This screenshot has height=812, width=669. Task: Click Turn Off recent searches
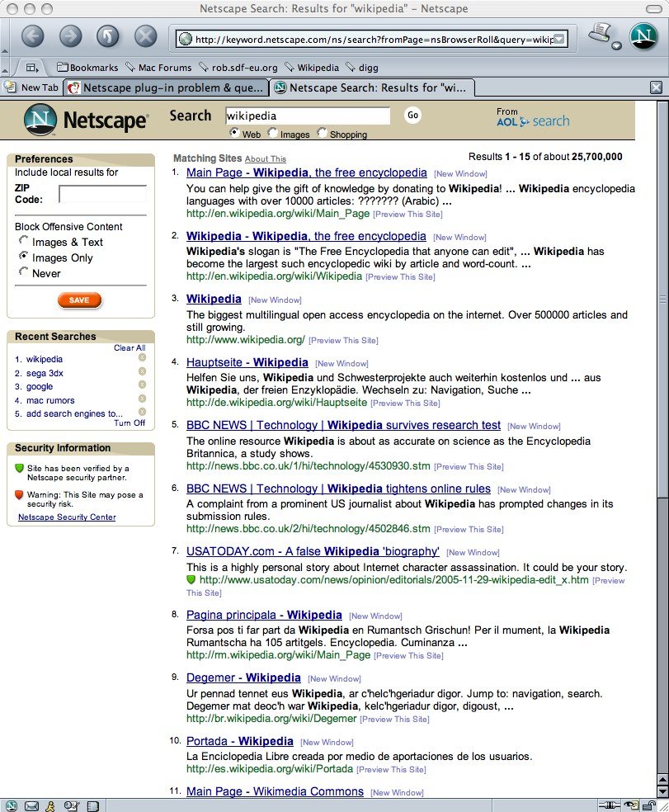coord(130,423)
